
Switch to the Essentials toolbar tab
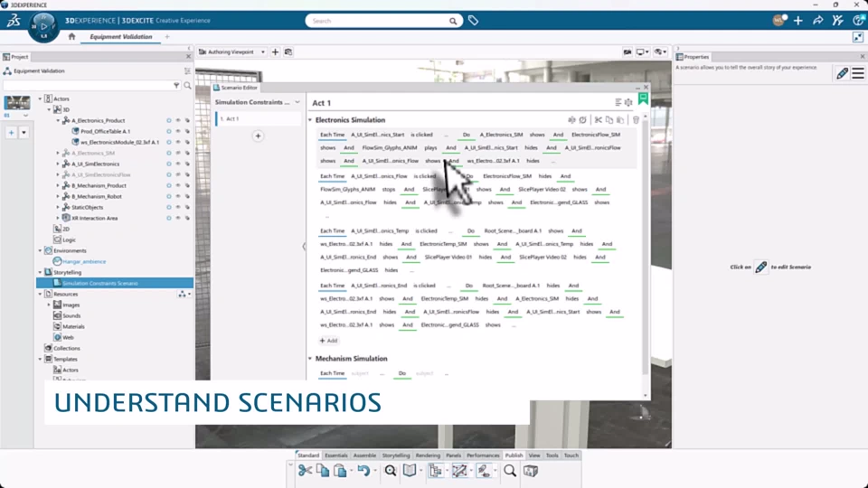tap(336, 455)
